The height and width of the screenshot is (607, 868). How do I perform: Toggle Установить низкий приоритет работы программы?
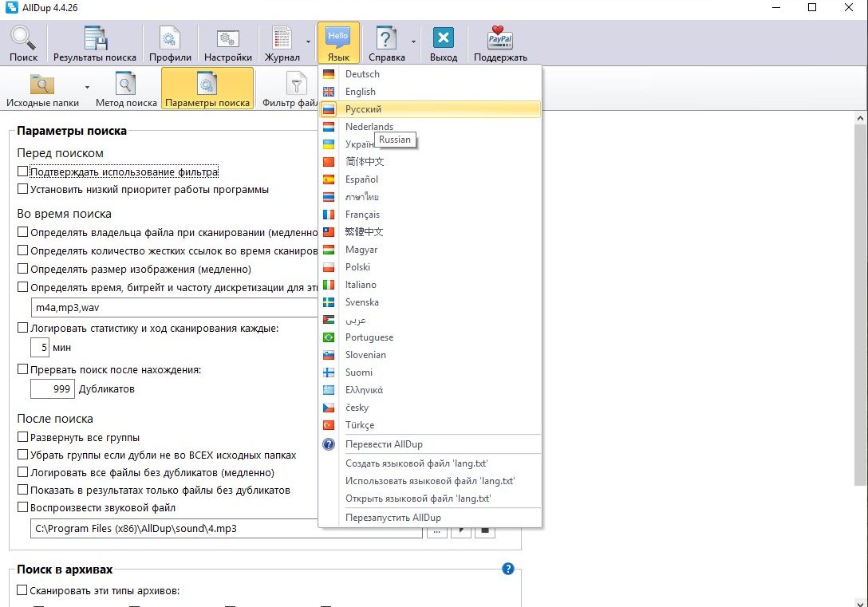pos(22,189)
